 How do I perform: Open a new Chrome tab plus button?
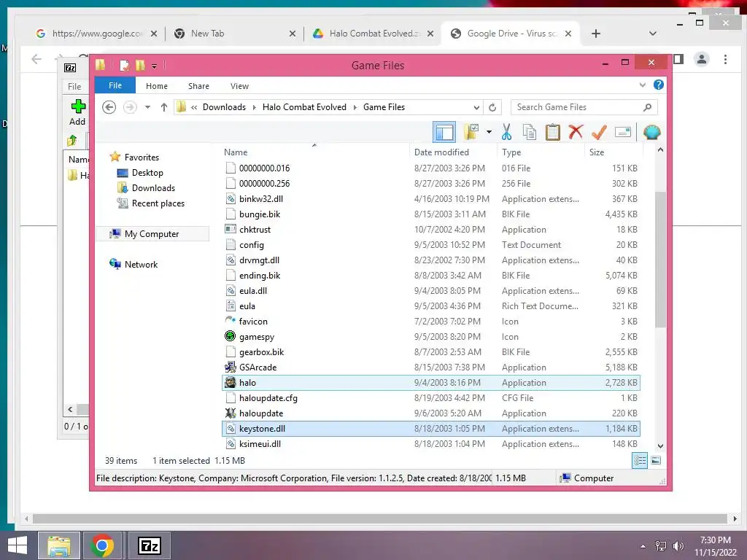coord(596,34)
